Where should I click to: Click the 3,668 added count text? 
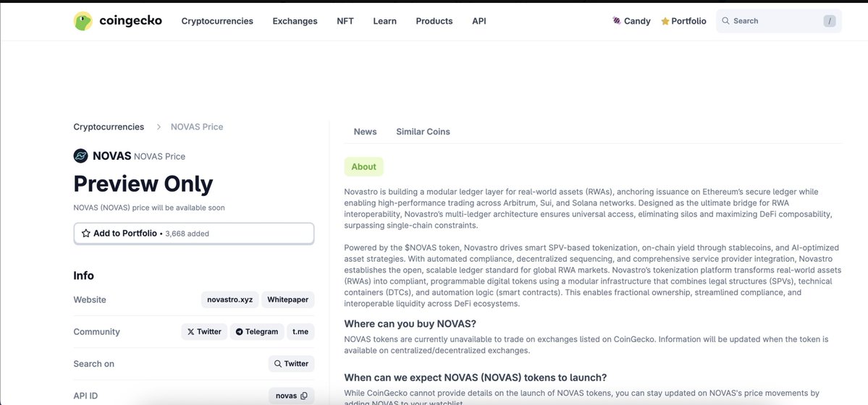pos(187,234)
